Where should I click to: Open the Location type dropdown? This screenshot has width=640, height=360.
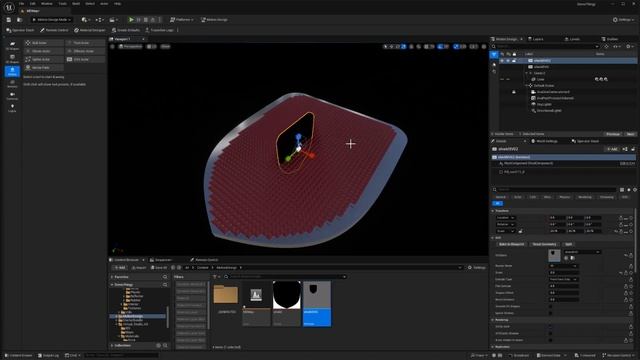pyautogui.click(x=505, y=218)
